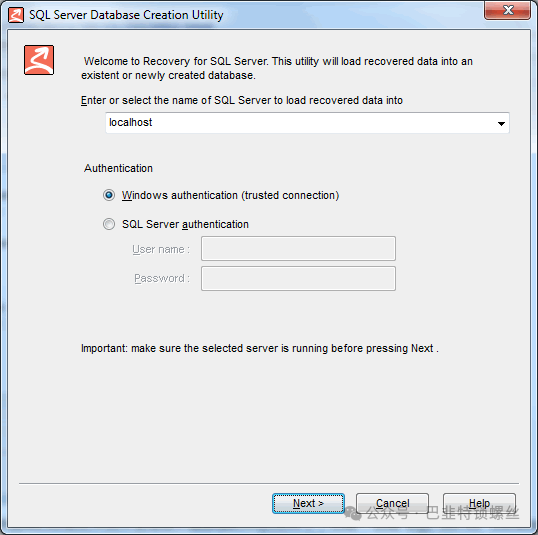Click the Important server running notice text
The image size is (538, 535).
coord(260,348)
